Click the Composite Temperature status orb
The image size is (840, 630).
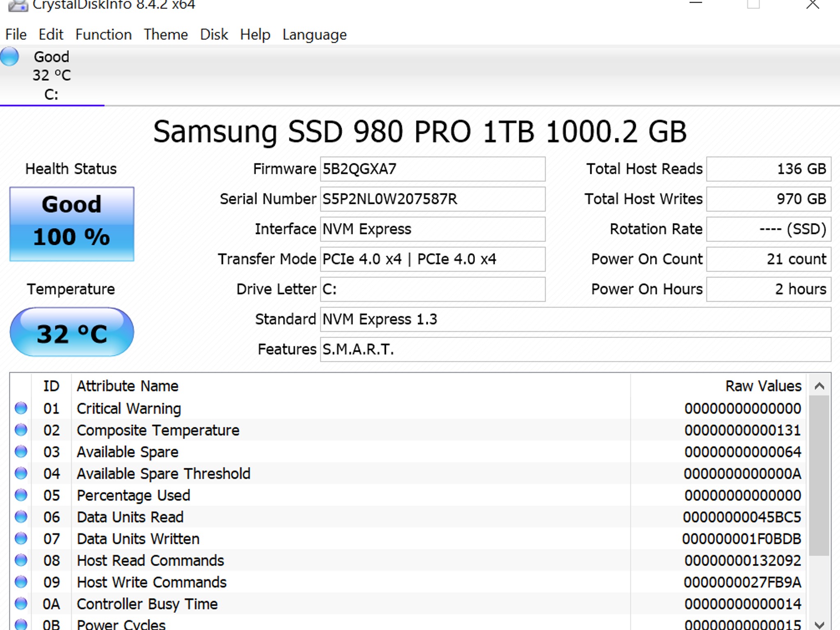21,430
